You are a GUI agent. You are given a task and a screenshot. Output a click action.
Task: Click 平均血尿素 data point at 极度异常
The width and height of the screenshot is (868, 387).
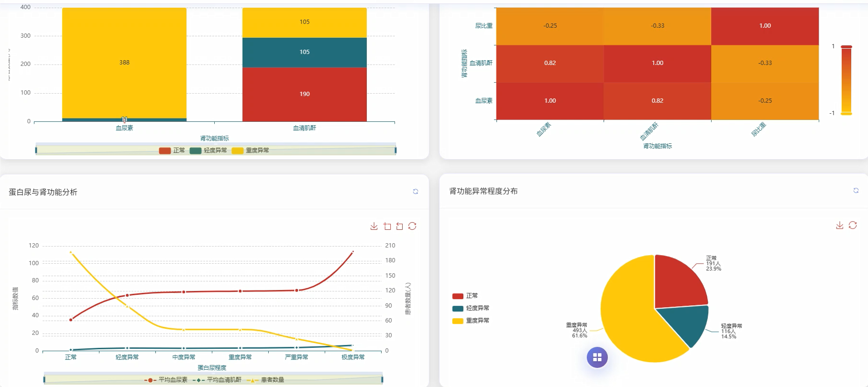click(353, 252)
